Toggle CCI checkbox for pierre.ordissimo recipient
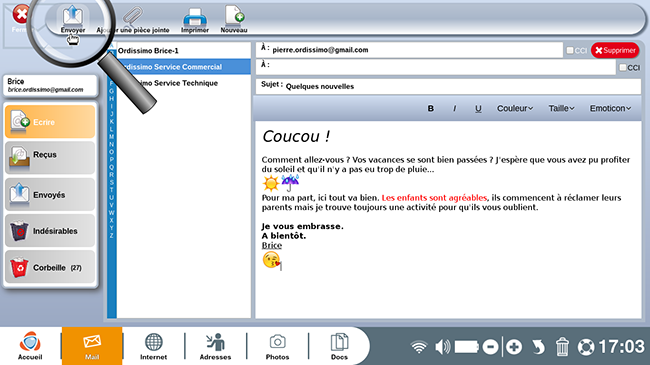This screenshot has height=365, width=650. pyautogui.click(x=570, y=50)
